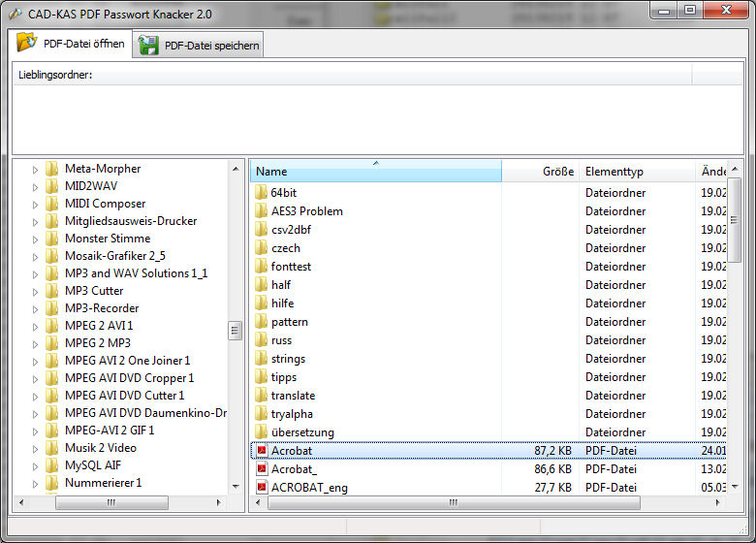The height and width of the screenshot is (543, 756).
Task: Expand the Meta-Morpher tree node
Action: (36, 169)
